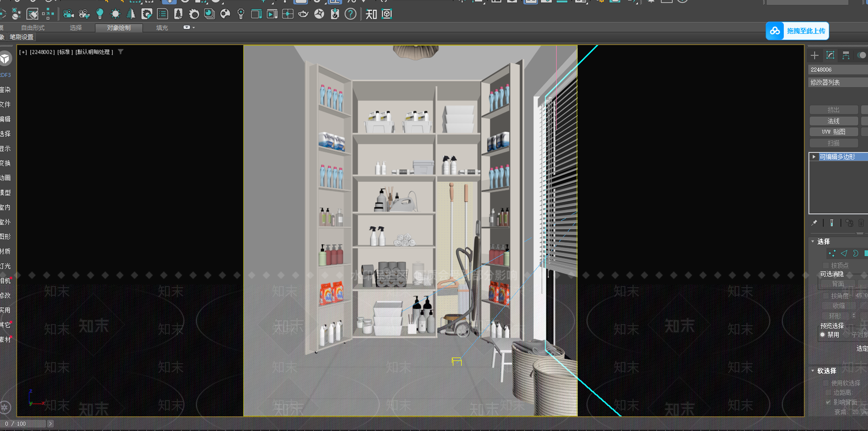Click the boxed cube icon beside 知

387,14
